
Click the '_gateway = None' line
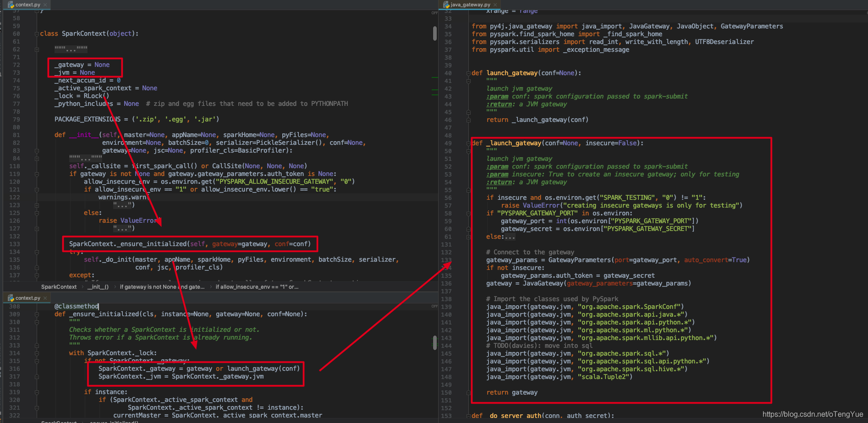pyautogui.click(x=82, y=65)
